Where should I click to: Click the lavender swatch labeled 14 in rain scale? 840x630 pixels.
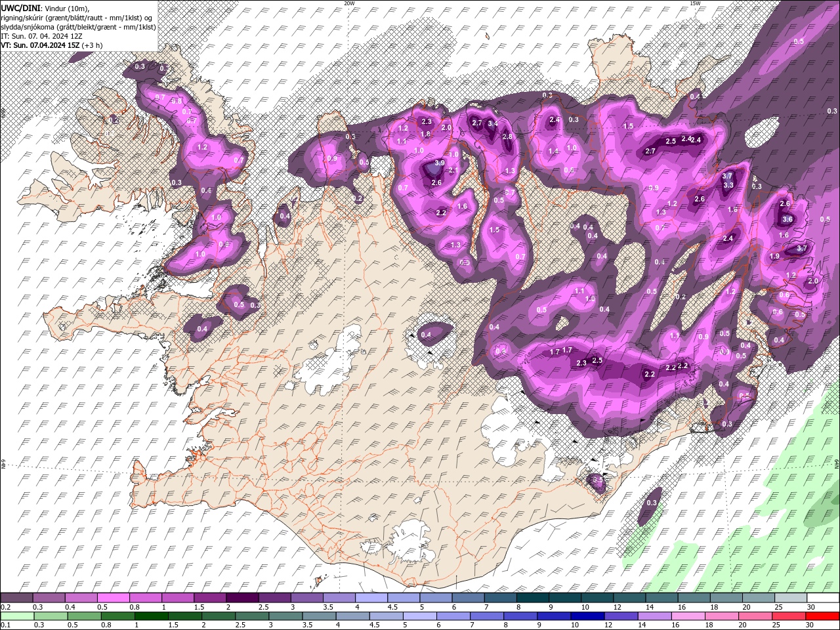[654, 617]
